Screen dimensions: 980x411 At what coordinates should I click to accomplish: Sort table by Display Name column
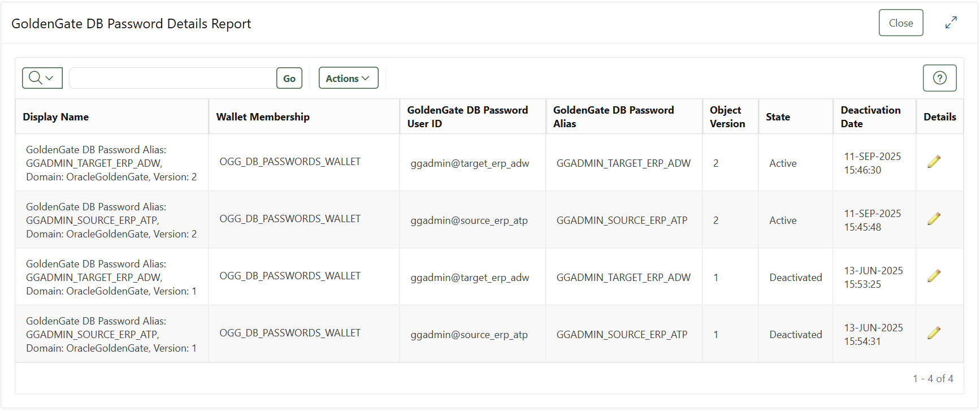coord(55,116)
